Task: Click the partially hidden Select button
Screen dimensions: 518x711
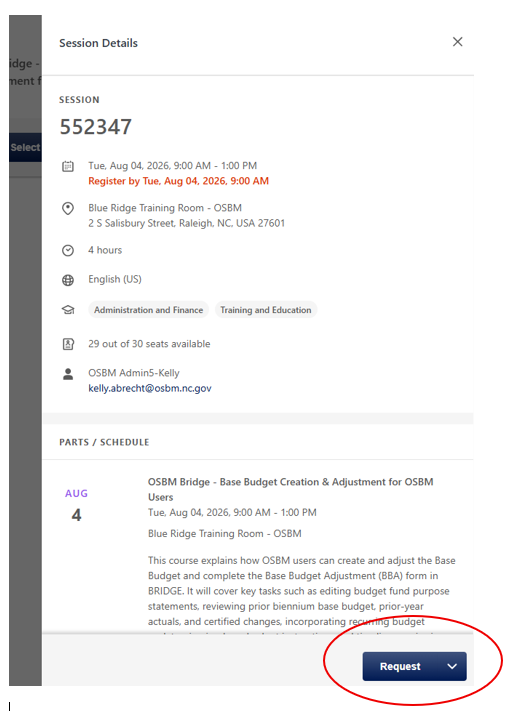Action: (25, 147)
